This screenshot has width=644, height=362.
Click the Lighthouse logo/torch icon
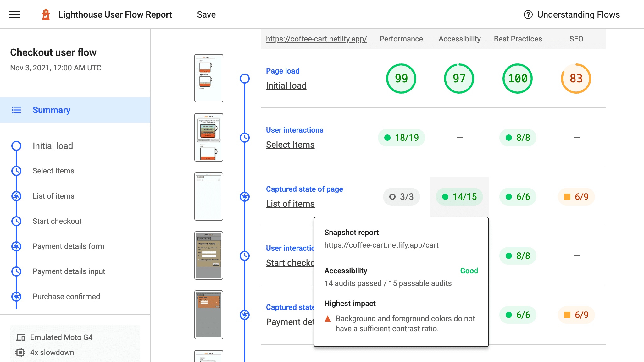pos(46,14)
